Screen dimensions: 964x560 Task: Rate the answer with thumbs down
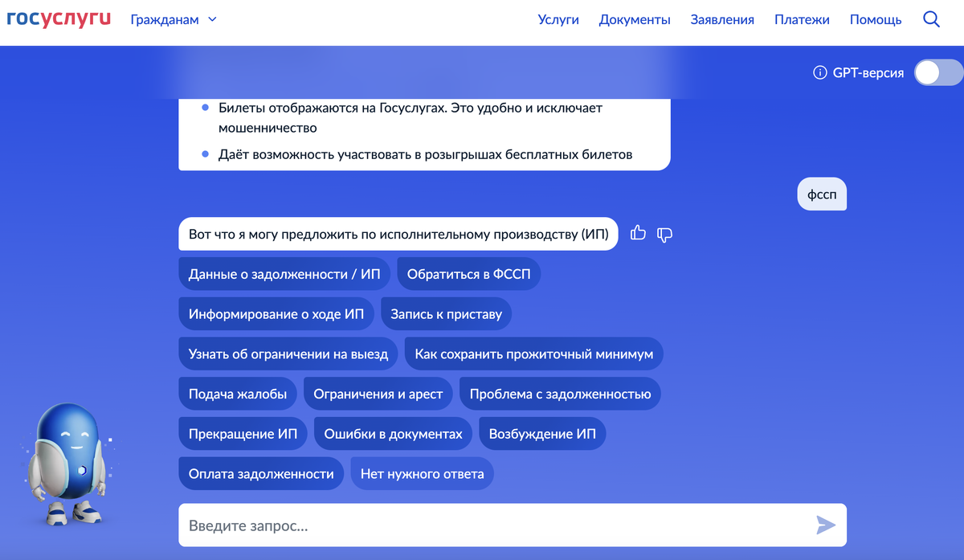point(664,235)
